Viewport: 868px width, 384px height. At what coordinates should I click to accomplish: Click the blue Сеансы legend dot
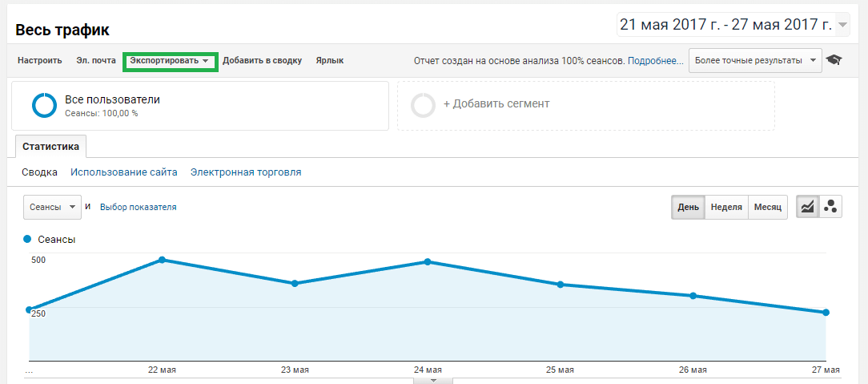click(x=28, y=239)
